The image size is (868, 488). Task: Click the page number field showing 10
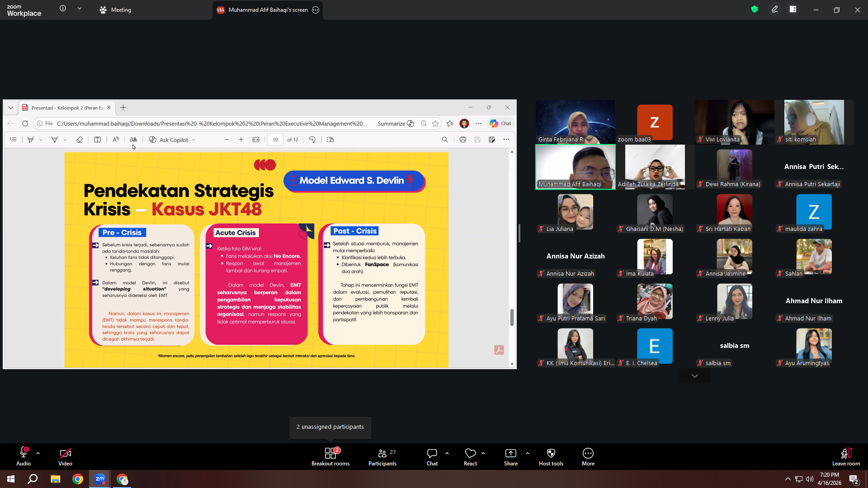(275, 140)
